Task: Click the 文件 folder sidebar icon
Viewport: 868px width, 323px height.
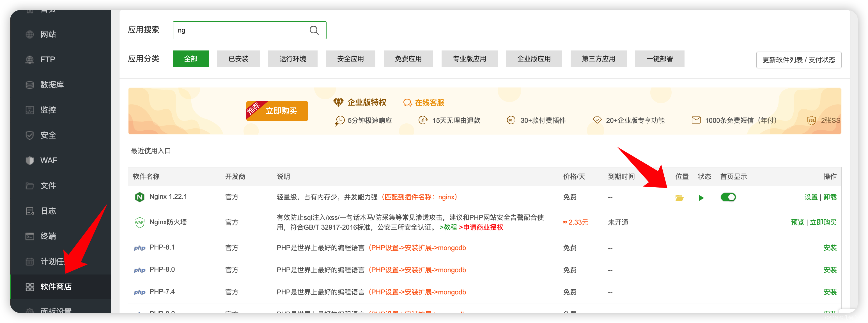Action: click(x=30, y=186)
